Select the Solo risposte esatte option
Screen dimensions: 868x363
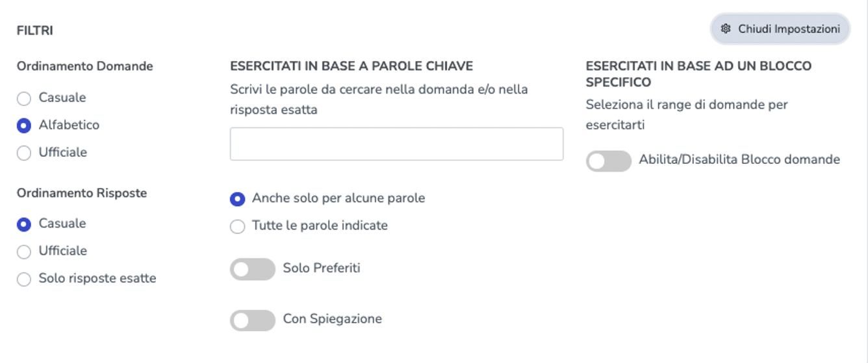(x=24, y=279)
